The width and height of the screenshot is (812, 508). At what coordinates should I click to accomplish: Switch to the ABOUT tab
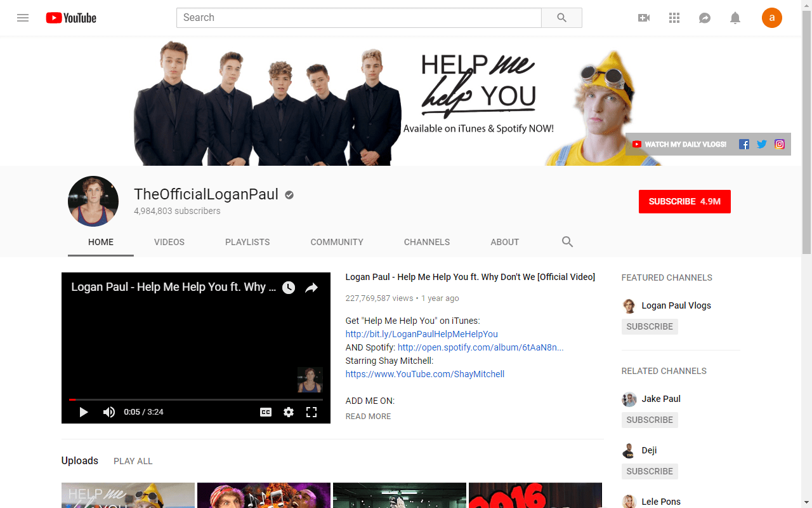click(505, 242)
